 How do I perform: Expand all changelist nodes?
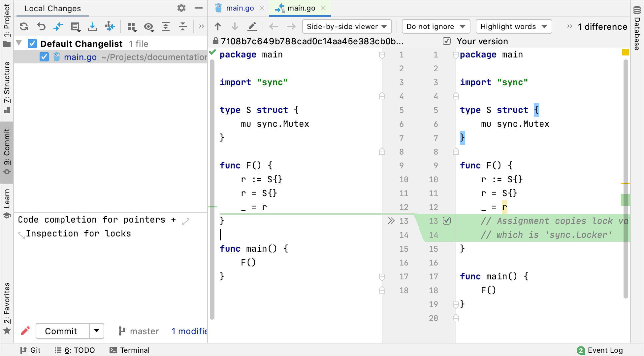(166, 26)
